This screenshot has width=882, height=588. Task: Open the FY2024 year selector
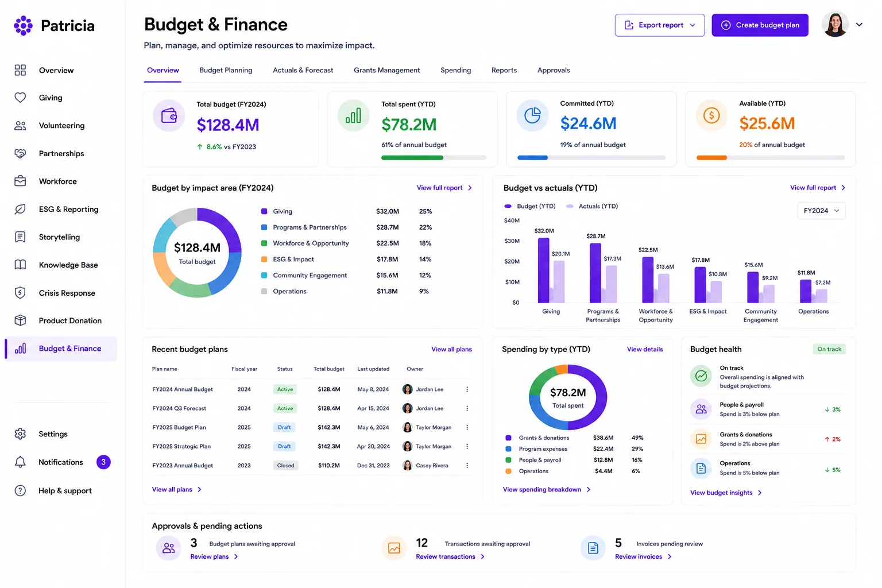821,211
